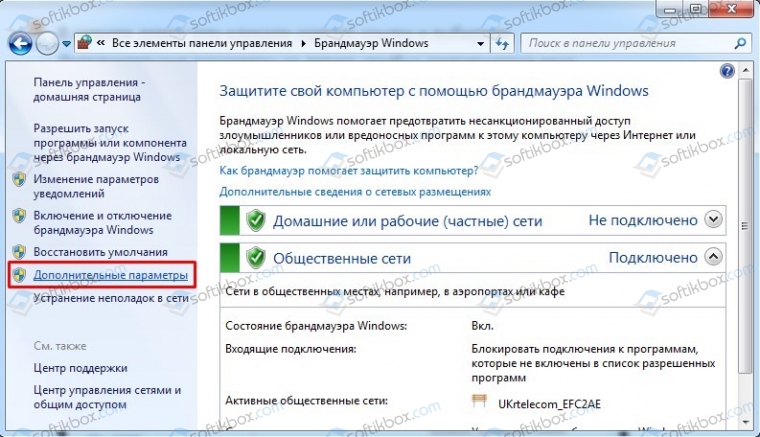Click the 'Общественные сети' section header
This screenshot has width=760, height=437.
click(x=342, y=258)
